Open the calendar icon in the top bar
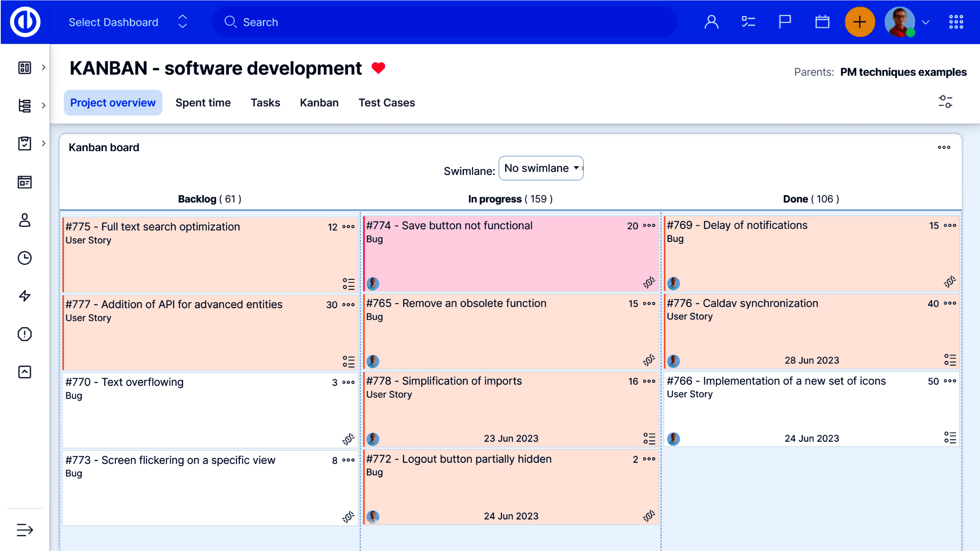 click(822, 22)
